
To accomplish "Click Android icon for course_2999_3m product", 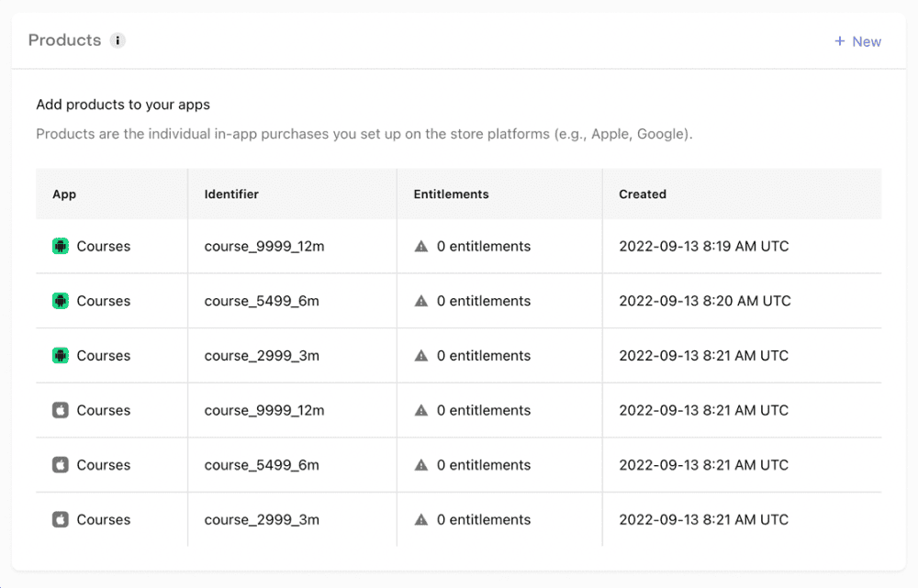I will point(61,356).
